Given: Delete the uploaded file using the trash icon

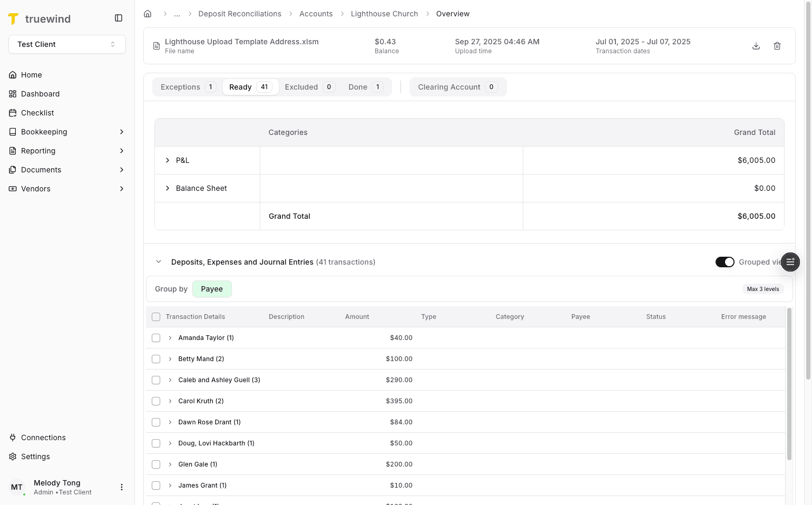Looking at the screenshot, I should tap(777, 46).
